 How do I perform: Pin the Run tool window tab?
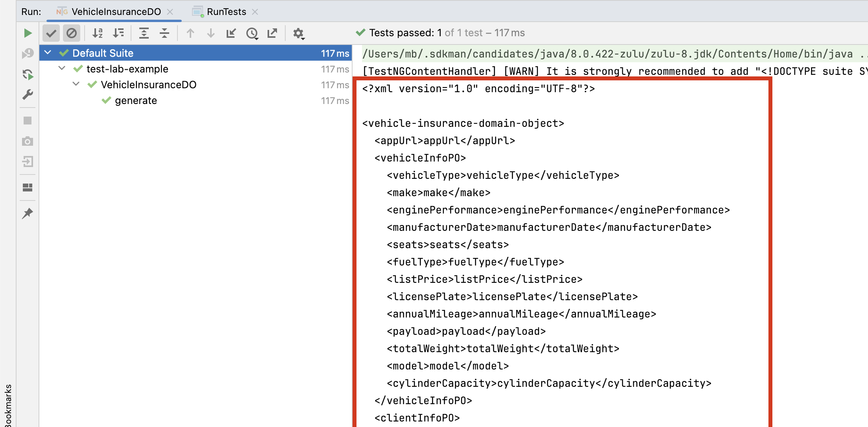(x=28, y=213)
